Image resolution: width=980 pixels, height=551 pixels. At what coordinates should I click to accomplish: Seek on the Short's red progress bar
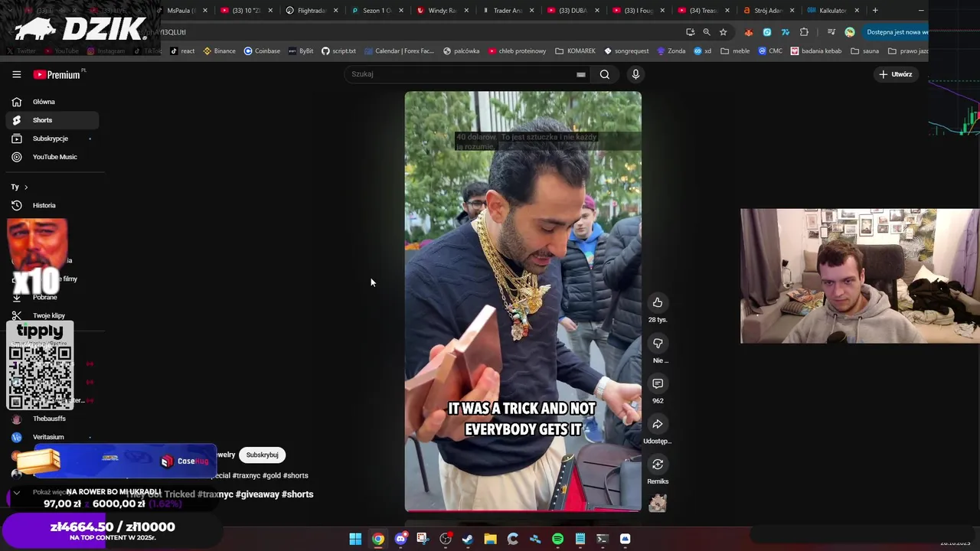[523, 510]
